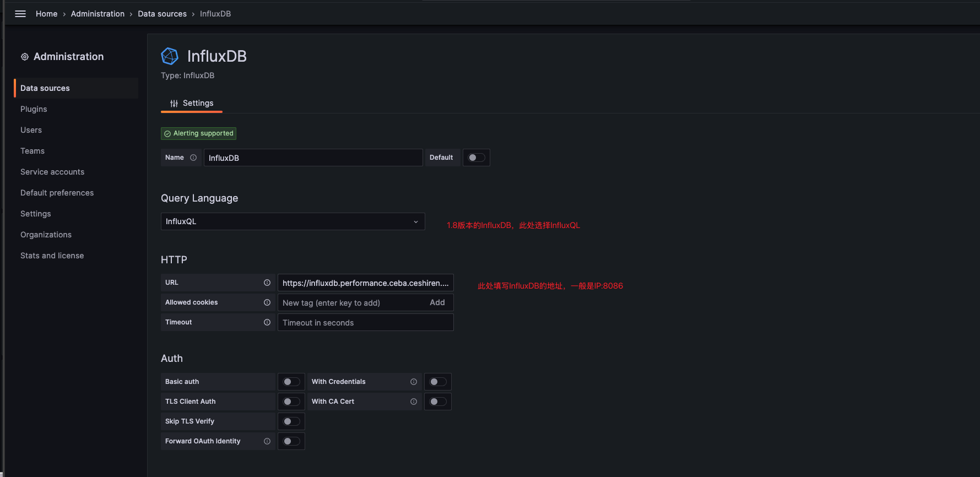The height and width of the screenshot is (477, 980).
Task: Open Teams in the sidebar
Action: (x=33, y=151)
